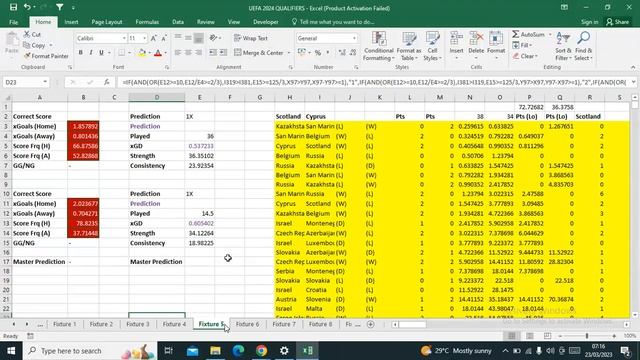Click the Share button
The height and width of the screenshot is (360, 640).
(x=617, y=22)
